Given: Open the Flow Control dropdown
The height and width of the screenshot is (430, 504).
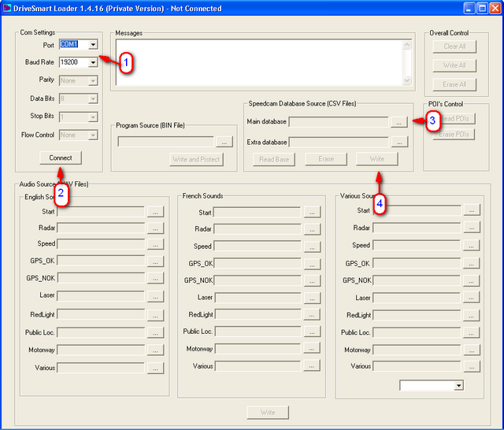Looking at the screenshot, I should pyautogui.click(x=93, y=135).
